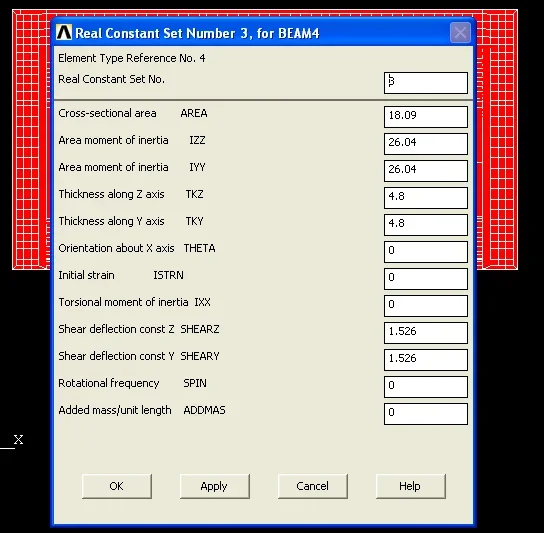Click the Orientation about X axis THETA field

pos(426,252)
